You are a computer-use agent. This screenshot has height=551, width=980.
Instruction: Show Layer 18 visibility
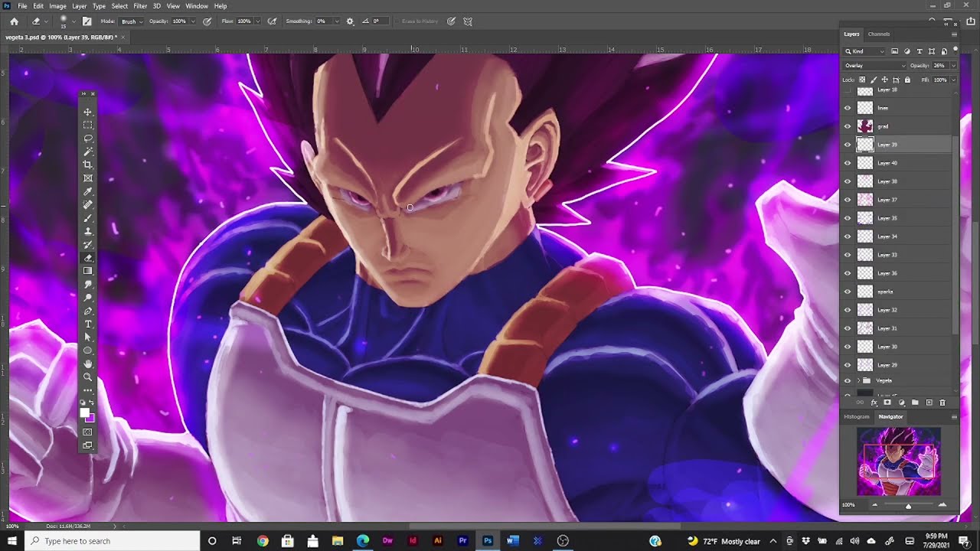point(847,90)
